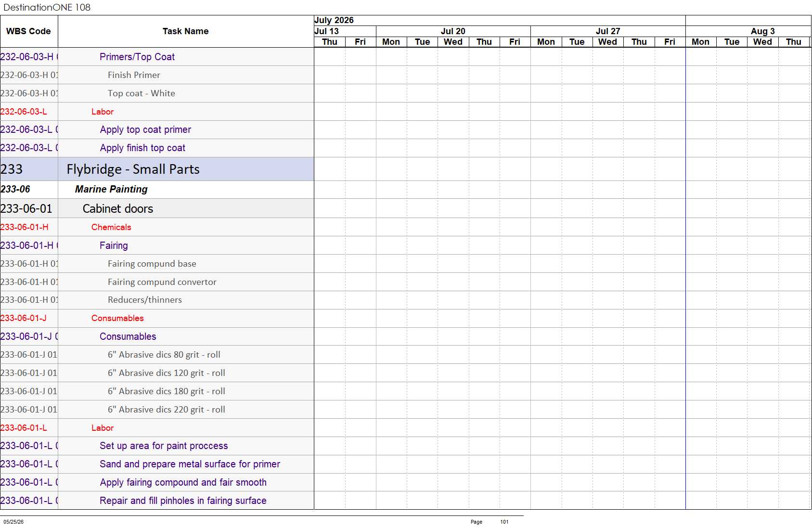Screen dimensions: 812x528
Task: Click the 05/25/26 footer date
Action: point(13,522)
